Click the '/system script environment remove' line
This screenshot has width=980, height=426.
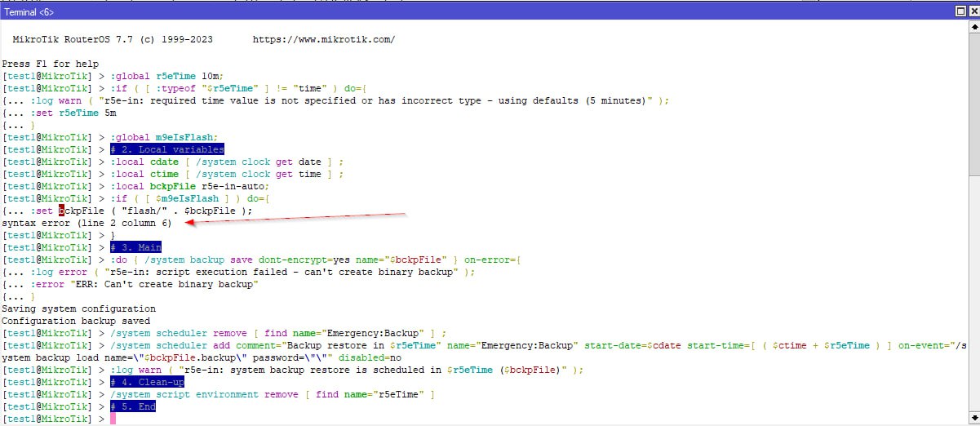click(x=273, y=394)
